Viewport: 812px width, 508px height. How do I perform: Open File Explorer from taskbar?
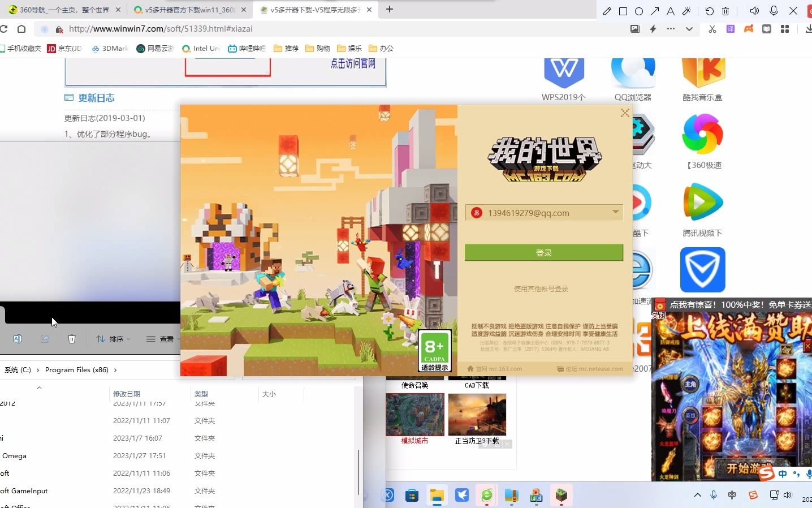coord(437,496)
